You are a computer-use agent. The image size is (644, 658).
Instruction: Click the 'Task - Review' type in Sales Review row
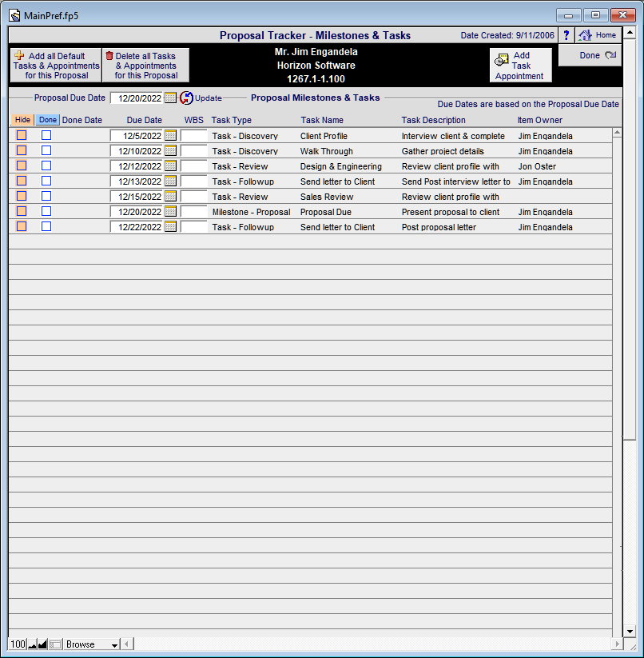pos(240,197)
